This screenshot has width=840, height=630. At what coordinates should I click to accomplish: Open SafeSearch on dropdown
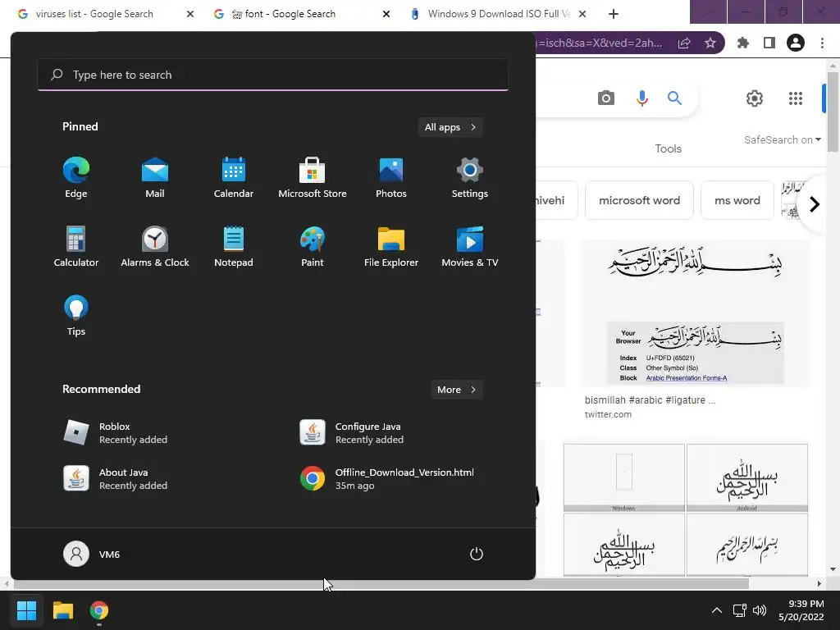(x=782, y=139)
